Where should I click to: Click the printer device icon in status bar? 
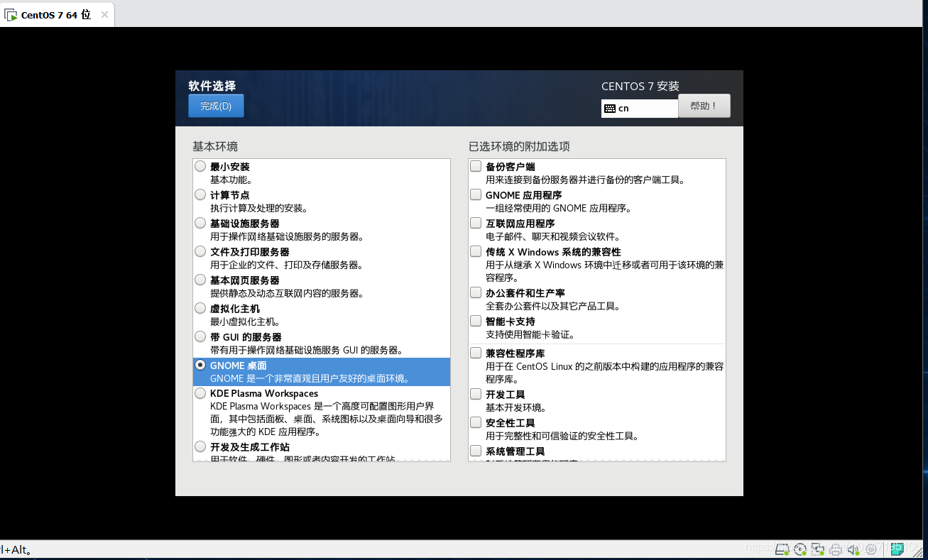836,550
